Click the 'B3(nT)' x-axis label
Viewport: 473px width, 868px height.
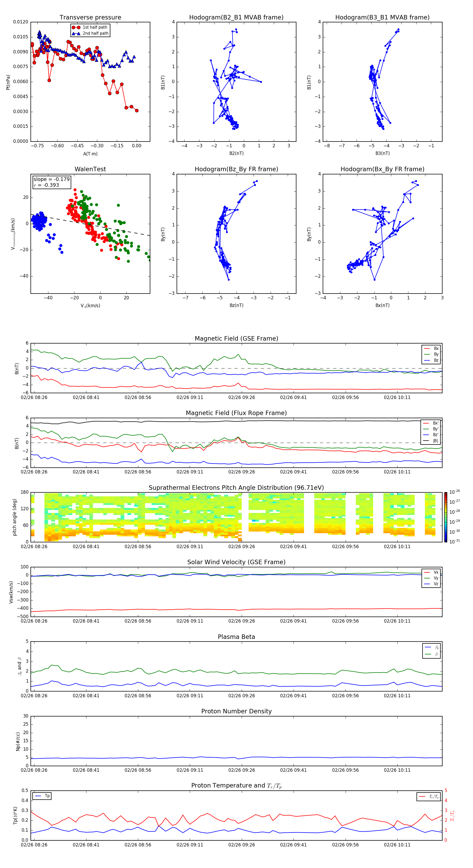(x=382, y=153)
